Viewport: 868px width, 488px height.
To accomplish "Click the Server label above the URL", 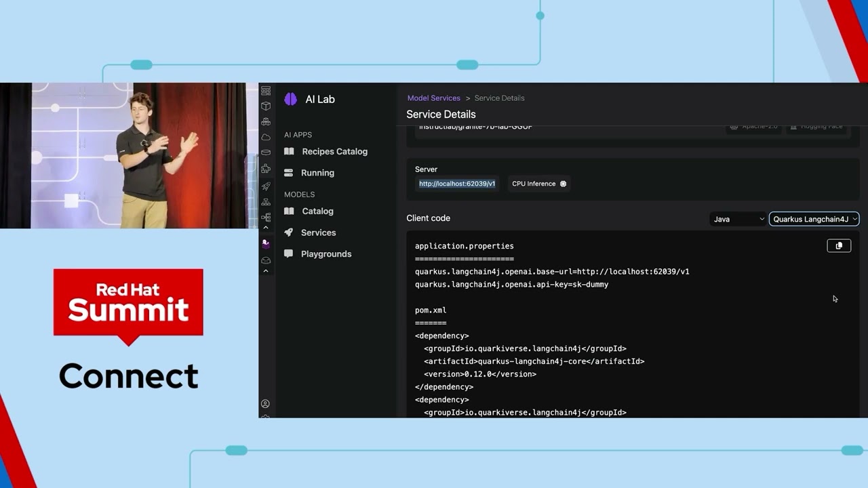I will [x=426, y=169].
